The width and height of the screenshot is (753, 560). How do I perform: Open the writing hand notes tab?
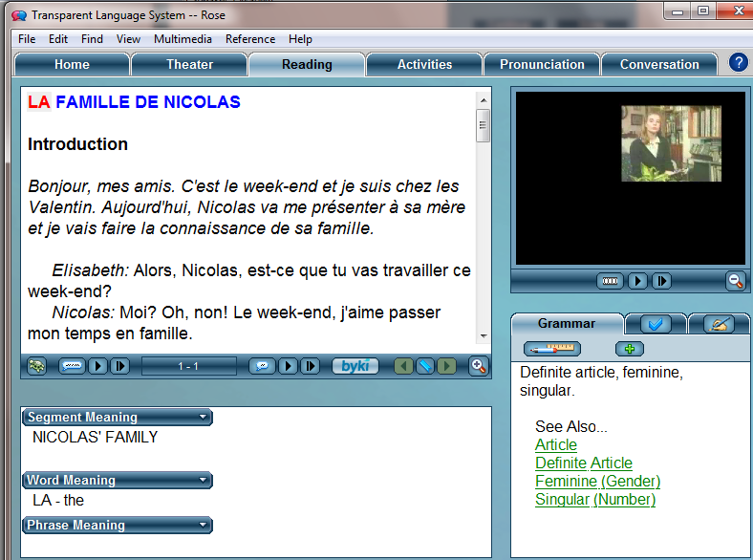pyautogui.click(x=718, y=324)
